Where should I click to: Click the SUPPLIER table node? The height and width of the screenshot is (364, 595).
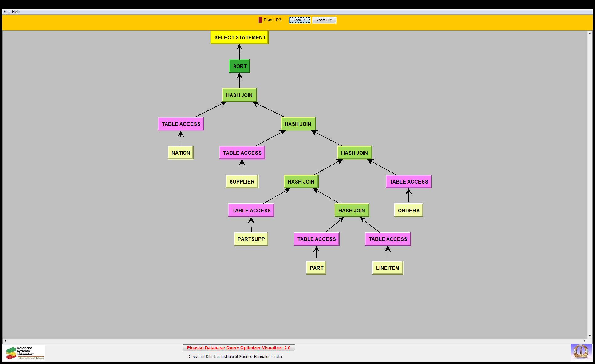pos(242,182)
